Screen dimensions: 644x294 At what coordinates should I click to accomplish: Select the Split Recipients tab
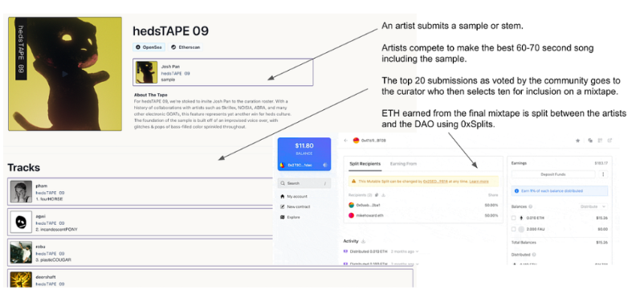[x=365, y=164]
